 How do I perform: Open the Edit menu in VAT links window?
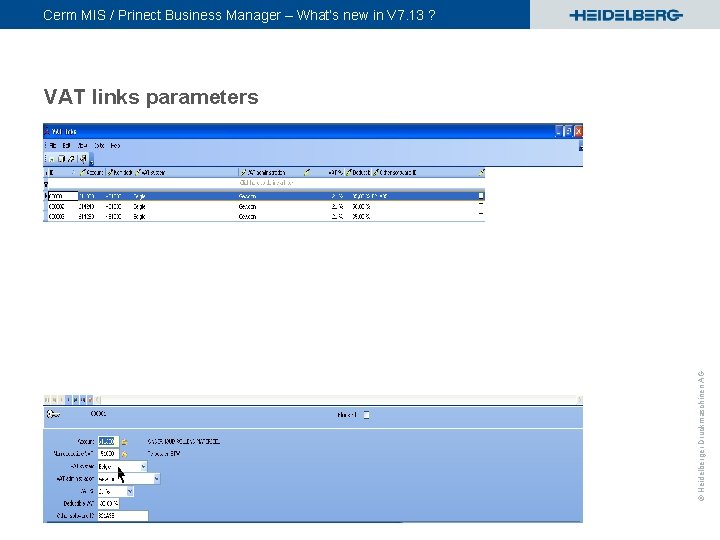coord(66,146)
